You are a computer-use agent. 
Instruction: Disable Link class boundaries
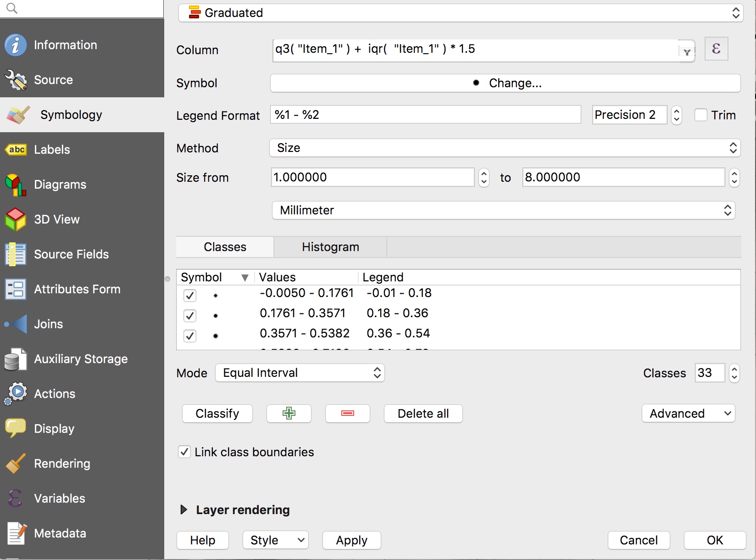tap(184, 452)
